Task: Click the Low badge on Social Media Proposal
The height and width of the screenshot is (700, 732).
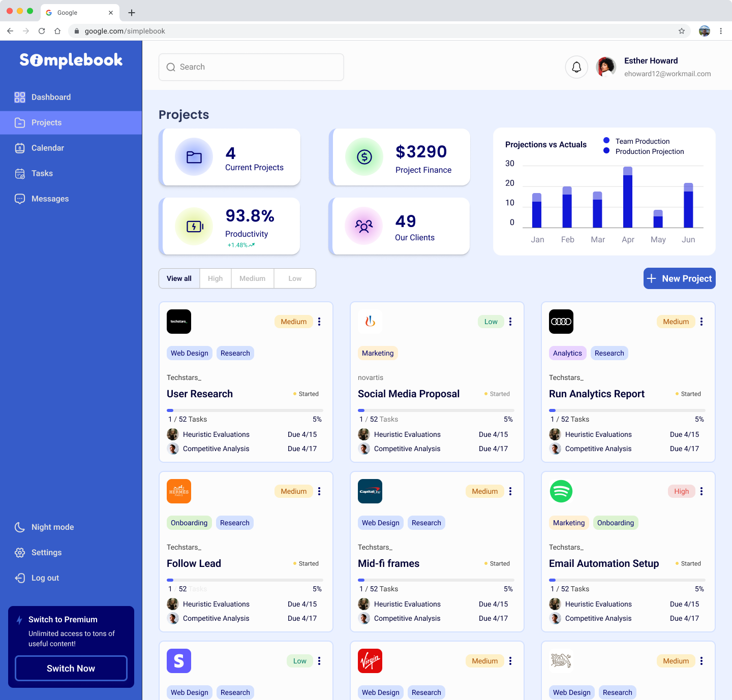Action: [491, 322]
